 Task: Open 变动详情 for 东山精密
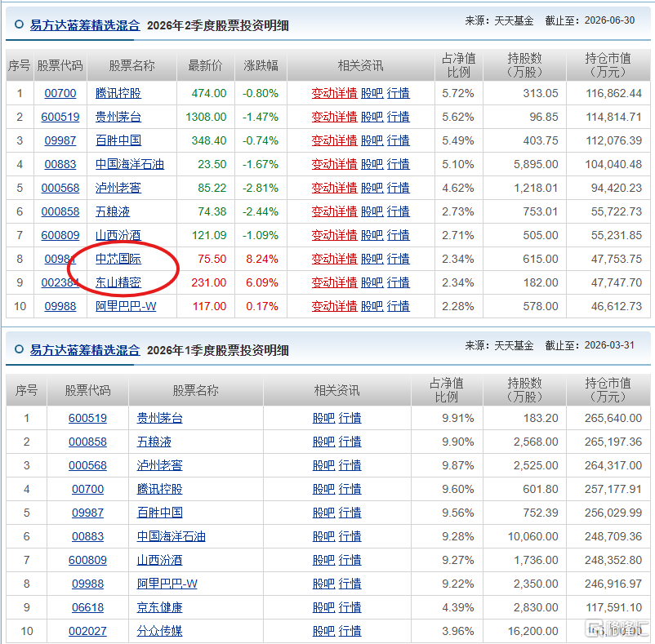click(x=334, y=282)
